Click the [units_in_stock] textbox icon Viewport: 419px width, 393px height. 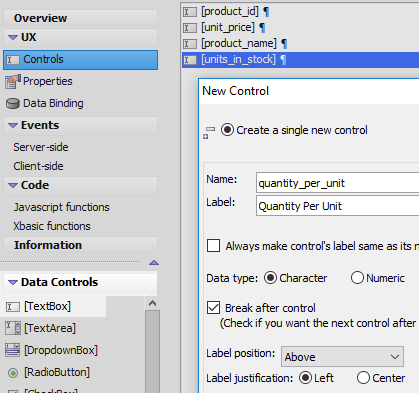pos(190,60)
